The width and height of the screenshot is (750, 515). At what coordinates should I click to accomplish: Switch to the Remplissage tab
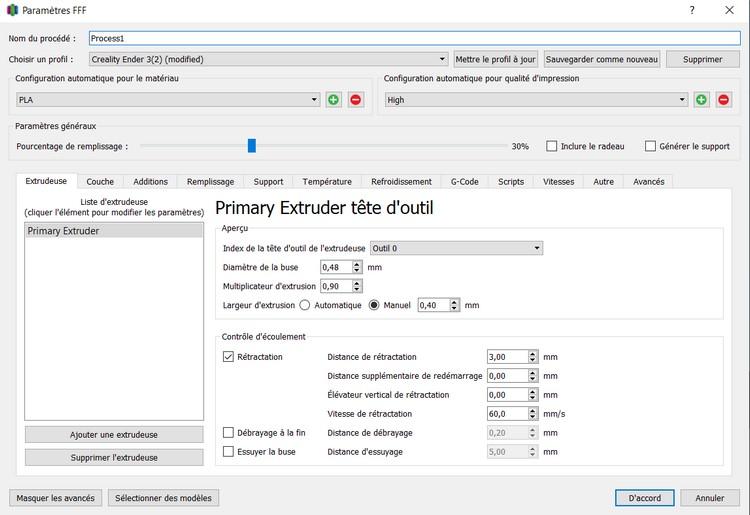point(210,182)
